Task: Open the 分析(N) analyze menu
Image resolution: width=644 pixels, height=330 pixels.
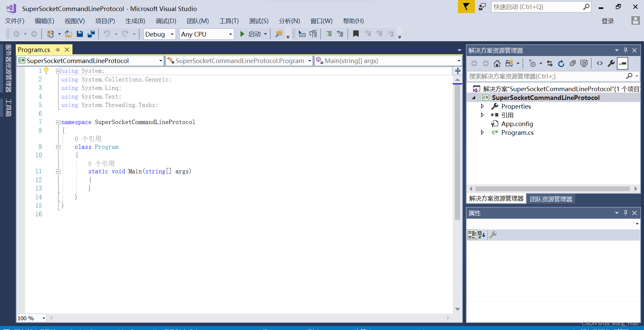Action: (289, 21)
